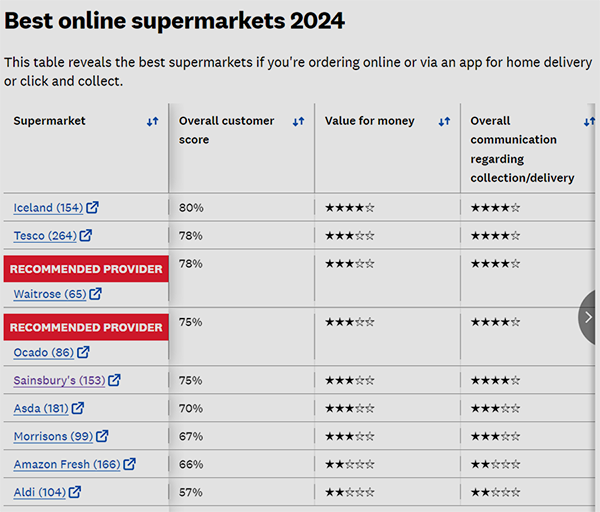The image size is (600, 512).
Task: Click external link icon beside Amazon Fresh
Action: (x=129, y=464)
